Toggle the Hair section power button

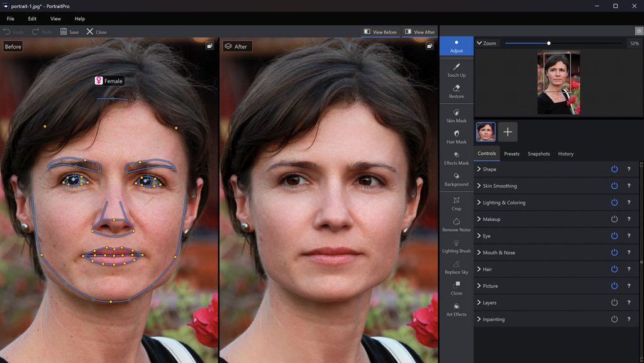pyautogui.click(x=614, y=269)
